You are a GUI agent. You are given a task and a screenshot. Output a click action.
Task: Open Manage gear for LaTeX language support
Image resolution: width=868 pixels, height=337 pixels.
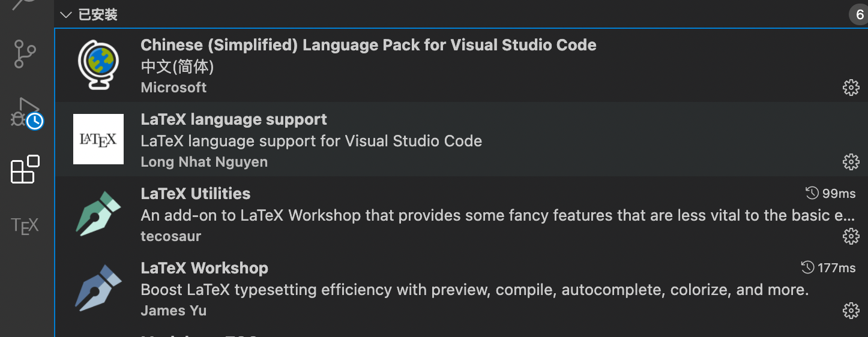851,162
